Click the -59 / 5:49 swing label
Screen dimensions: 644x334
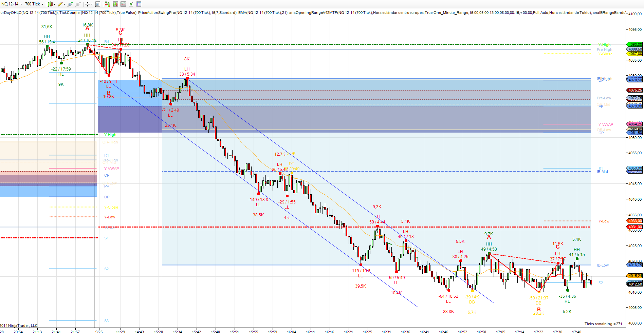click(396, 278)
